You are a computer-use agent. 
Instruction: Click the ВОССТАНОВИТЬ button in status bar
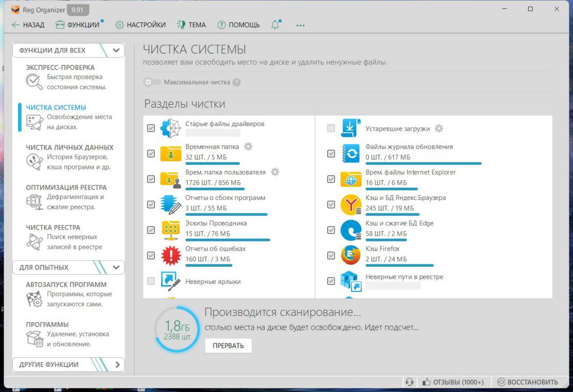click(528, 382)
